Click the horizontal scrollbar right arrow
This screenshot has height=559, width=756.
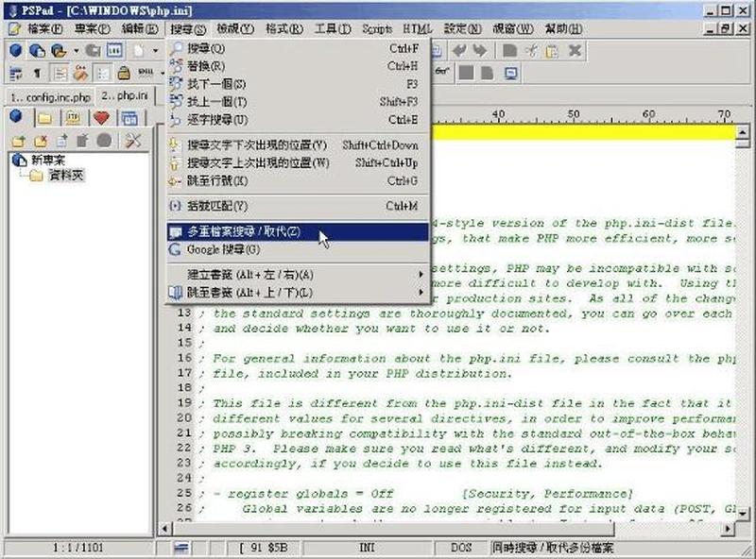coord(728,529)
